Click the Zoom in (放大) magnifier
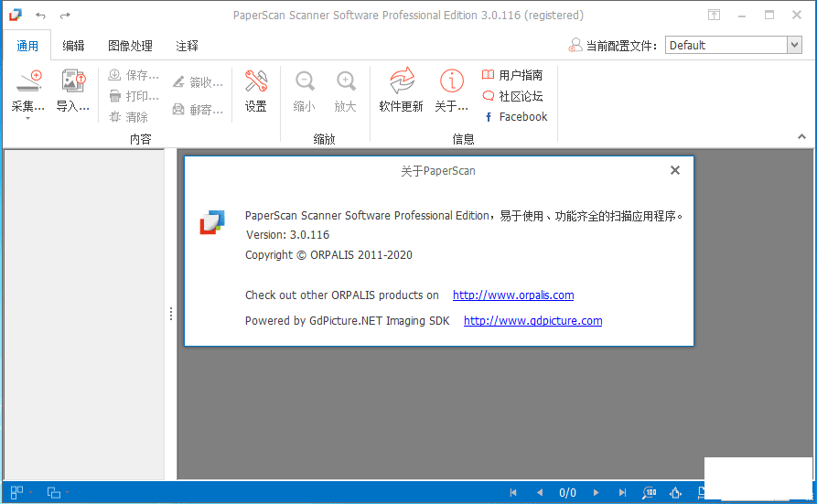This screenshot has width=817, height=504. click(346, 81)
